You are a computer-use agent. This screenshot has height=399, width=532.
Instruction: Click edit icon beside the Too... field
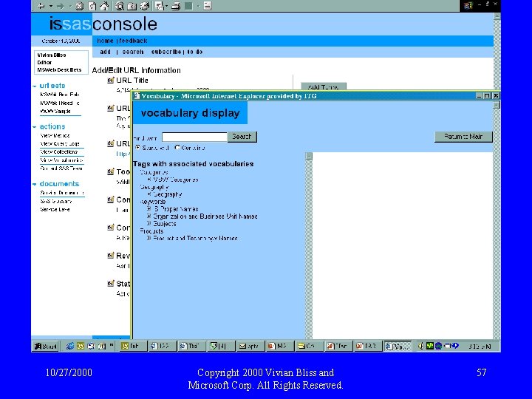[x=111, y=171]
